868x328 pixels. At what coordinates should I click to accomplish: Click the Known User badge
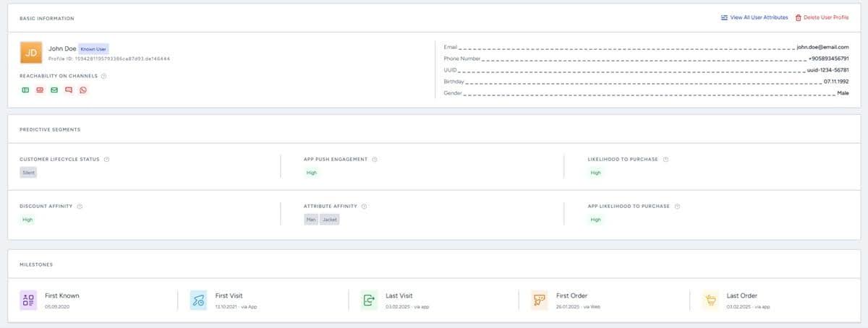[93, 48]
